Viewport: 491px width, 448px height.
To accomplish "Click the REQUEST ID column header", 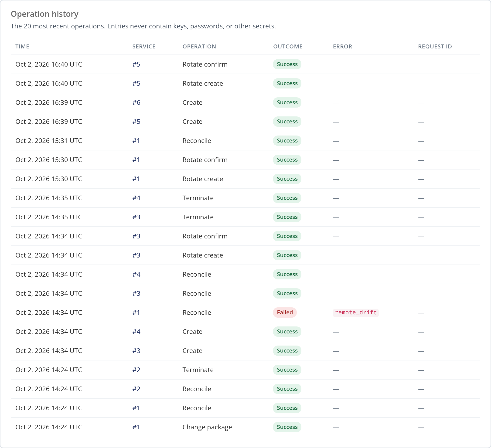I will [435, 47].
